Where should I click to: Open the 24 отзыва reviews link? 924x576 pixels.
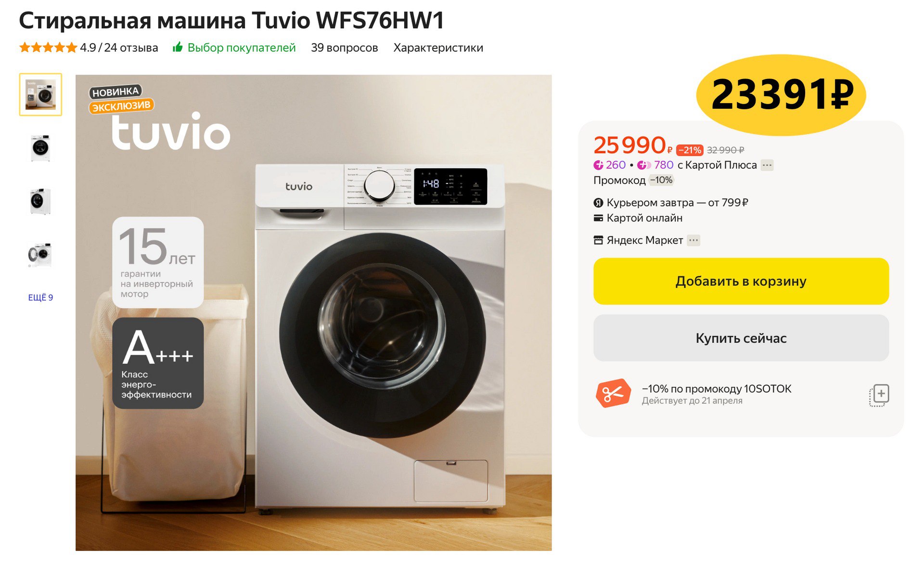click(131, 48)
